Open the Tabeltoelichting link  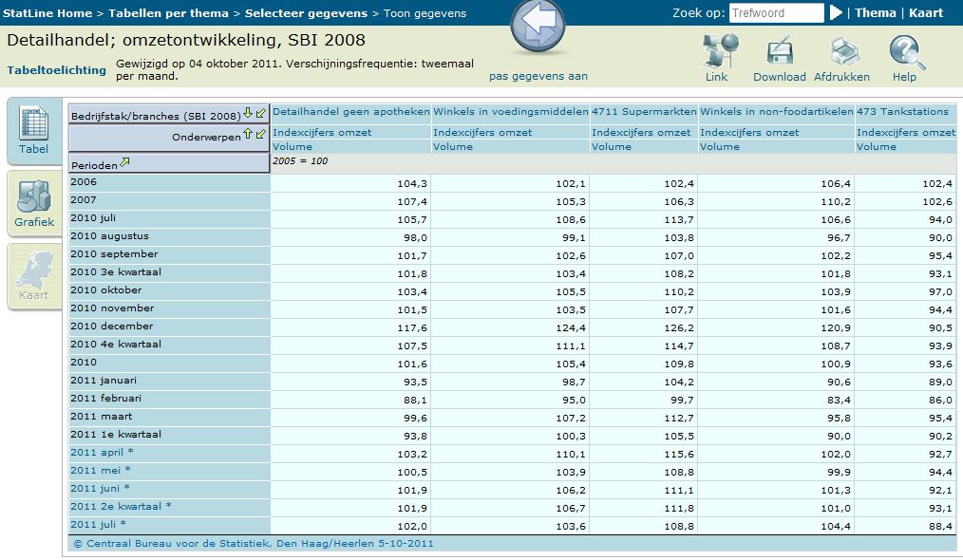(x=57, y=70)
